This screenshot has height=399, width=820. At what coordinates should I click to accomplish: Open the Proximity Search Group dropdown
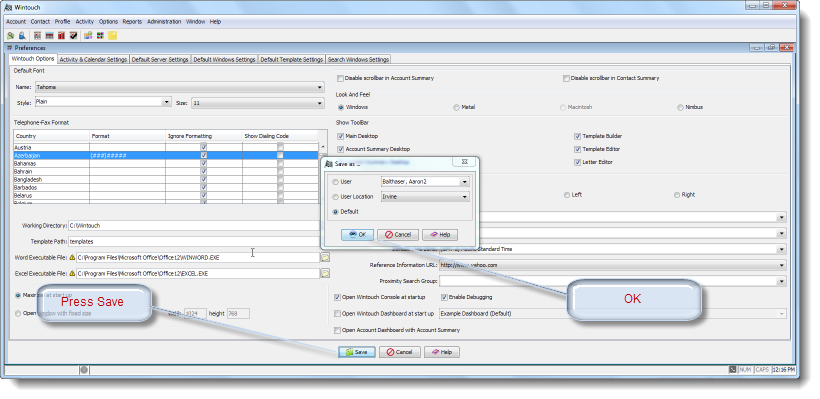click(x=612, y=281)
